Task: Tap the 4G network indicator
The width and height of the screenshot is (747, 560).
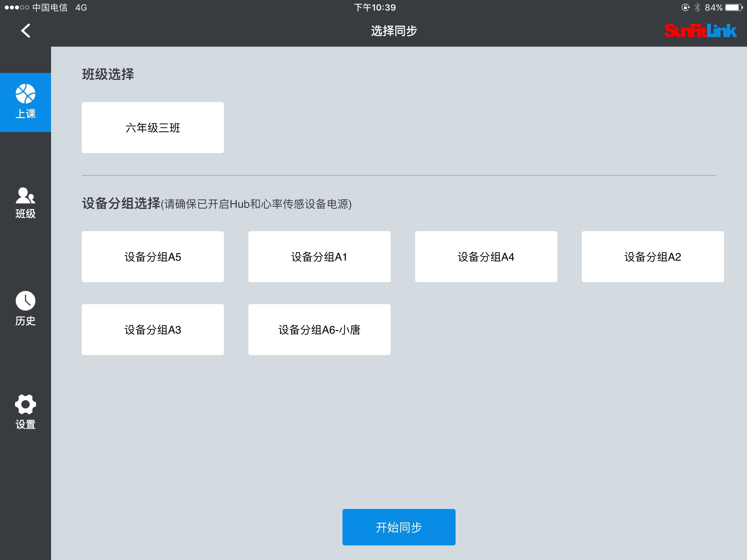Action: [x=81, y=7]
